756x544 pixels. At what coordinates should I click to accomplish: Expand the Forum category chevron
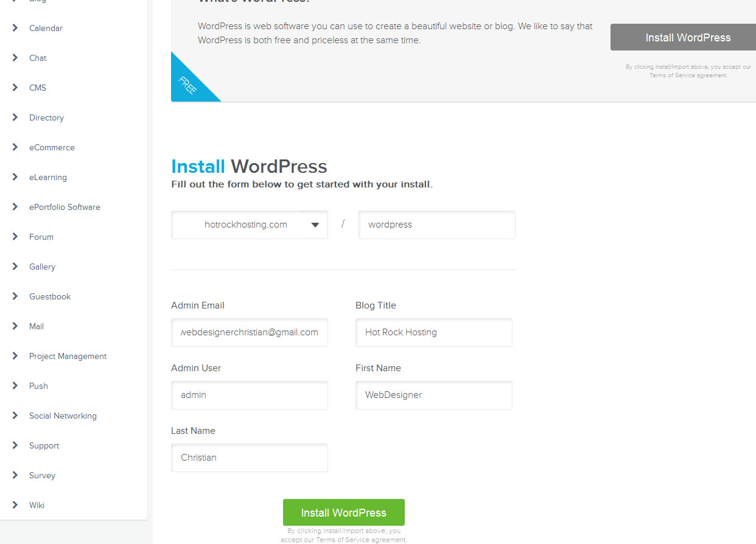tap(15, 237)
